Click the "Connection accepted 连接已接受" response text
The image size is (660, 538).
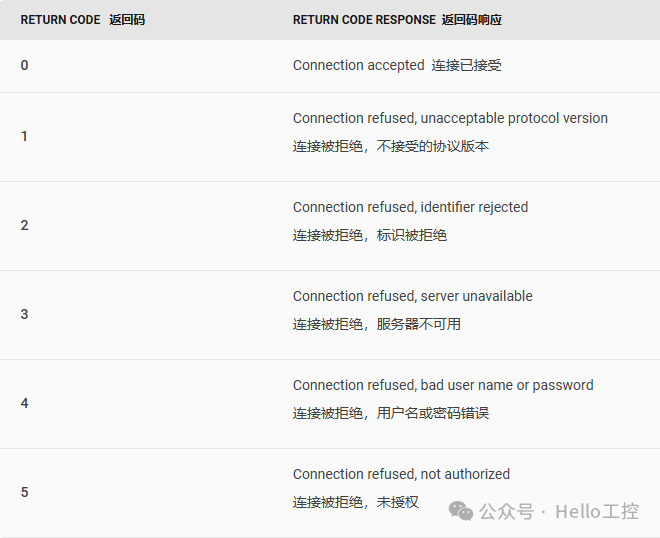tap(397, 65)
